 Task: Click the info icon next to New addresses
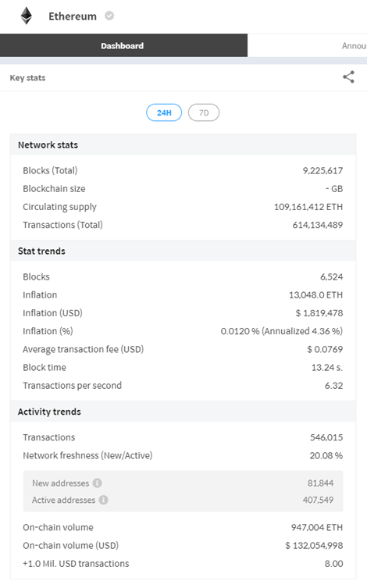(x=97, y=483)
